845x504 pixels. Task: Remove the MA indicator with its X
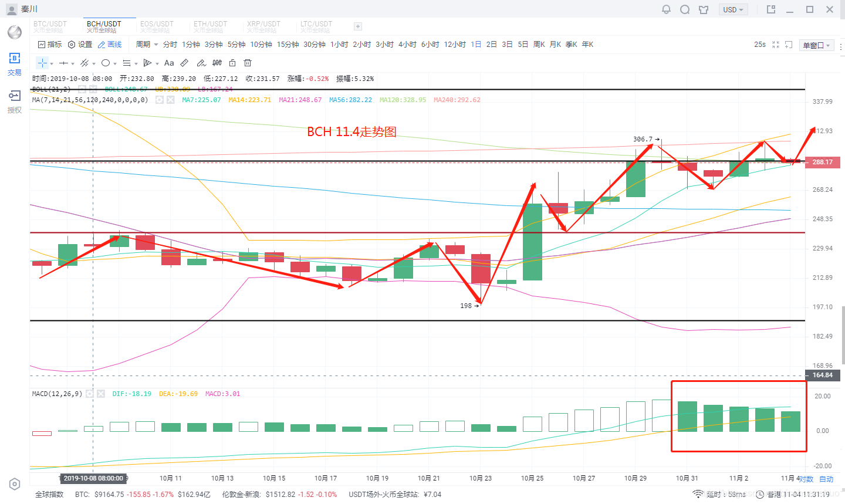pyautogui.click(x=171, y=100)
